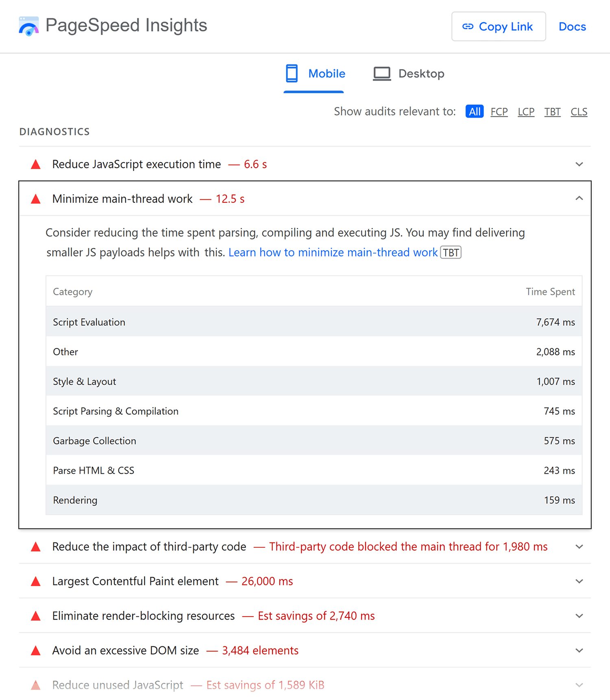Click the 575 ms value
The width and height of the screenshot is (610, 700).
click(560, 441)
